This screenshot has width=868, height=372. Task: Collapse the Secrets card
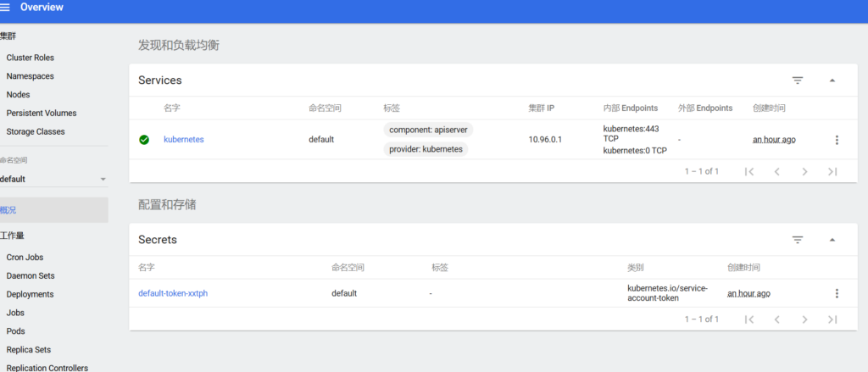832,240
